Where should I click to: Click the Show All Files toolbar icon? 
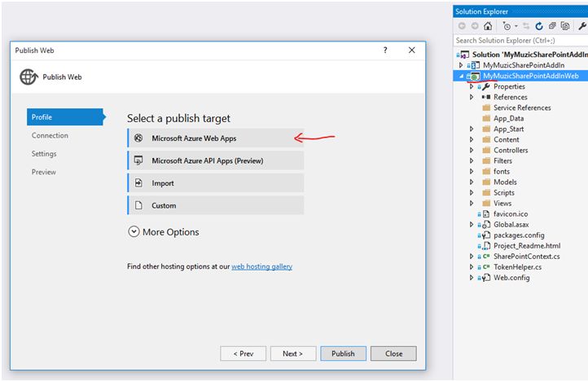[x=564, y=26]
